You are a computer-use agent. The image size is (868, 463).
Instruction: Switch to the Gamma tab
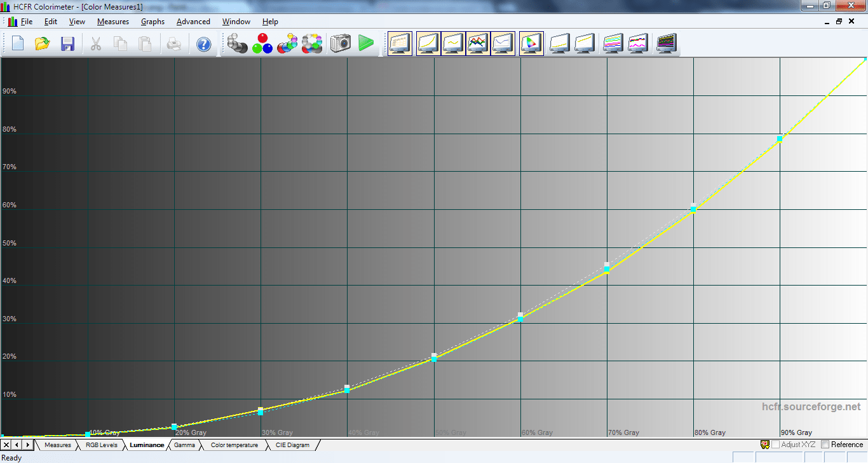pos(184,445)
